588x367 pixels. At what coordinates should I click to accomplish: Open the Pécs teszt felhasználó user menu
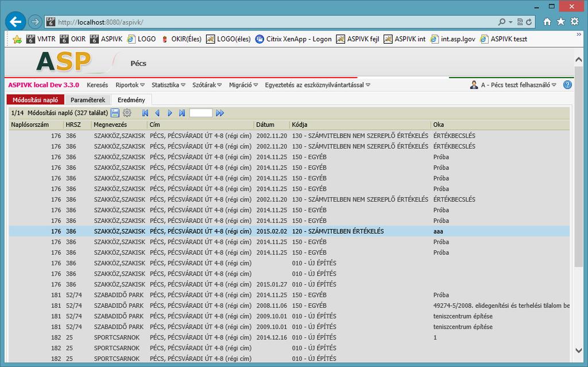519,85
